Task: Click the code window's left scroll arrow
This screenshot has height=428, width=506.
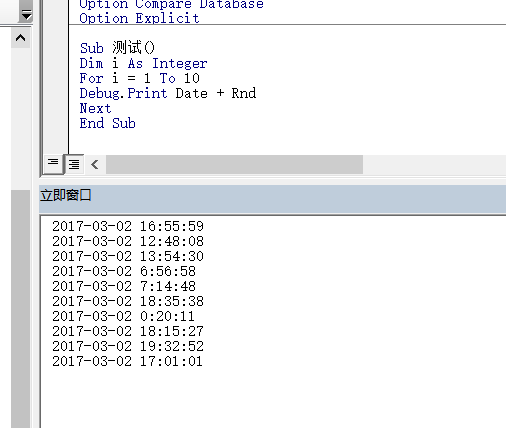Action: (x=95, y=164)
